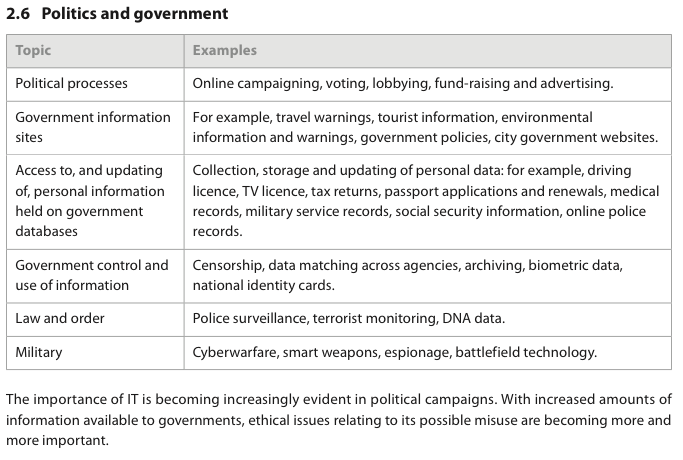Select the "Access to, and updating of" topic cell

tap(90, 201)
